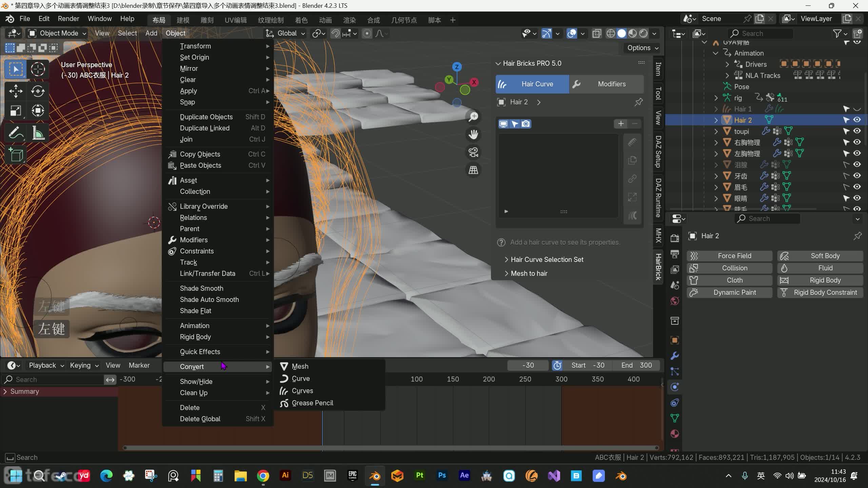
Task: Select the Scale tool in the toolbar
Action: tap(16, 111)
